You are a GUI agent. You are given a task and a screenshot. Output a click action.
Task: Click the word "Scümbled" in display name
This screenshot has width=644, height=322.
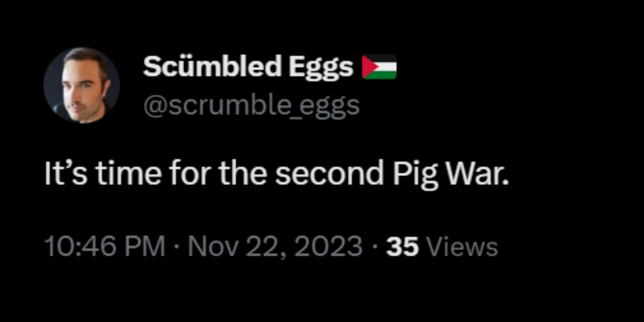[212, 66]
